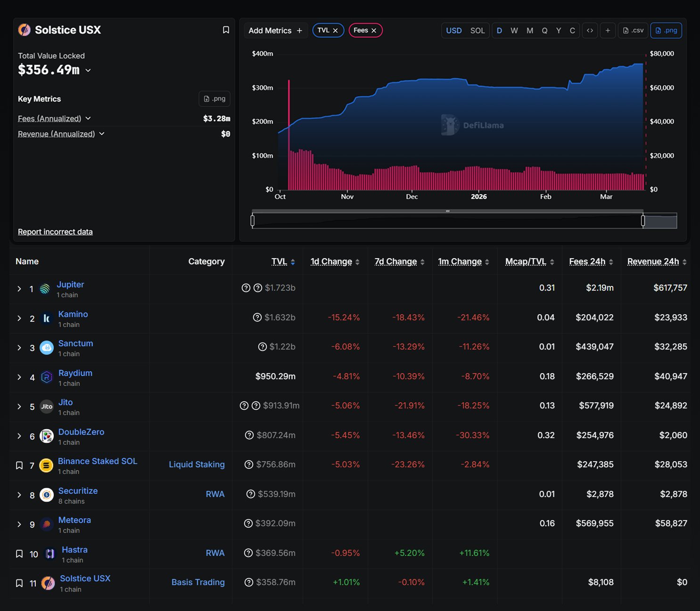The width and height of the screenshot is (700, 611).
Task: Remove the TVL metric chip
Action: click(x=335, y=31)
